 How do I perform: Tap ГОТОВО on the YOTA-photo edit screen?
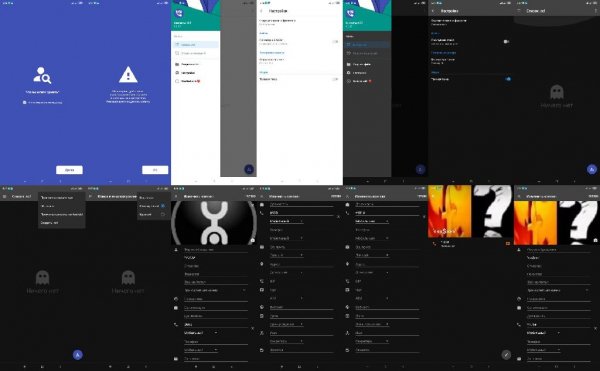pos(251,196)
